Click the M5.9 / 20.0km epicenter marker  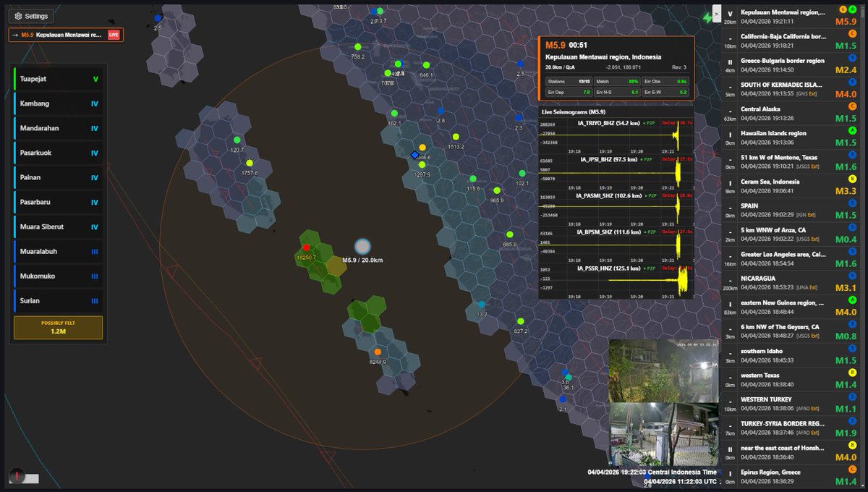[362, 247]
